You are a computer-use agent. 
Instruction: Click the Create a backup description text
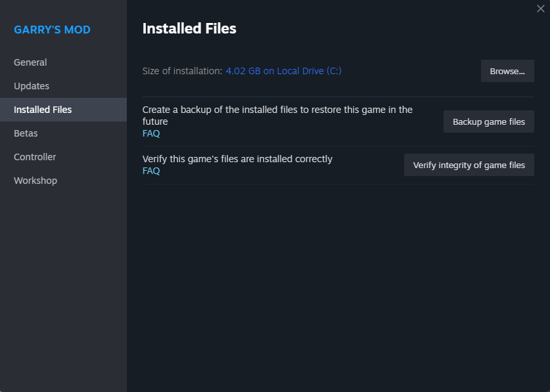pyautogui.click(x=277, y=110)
